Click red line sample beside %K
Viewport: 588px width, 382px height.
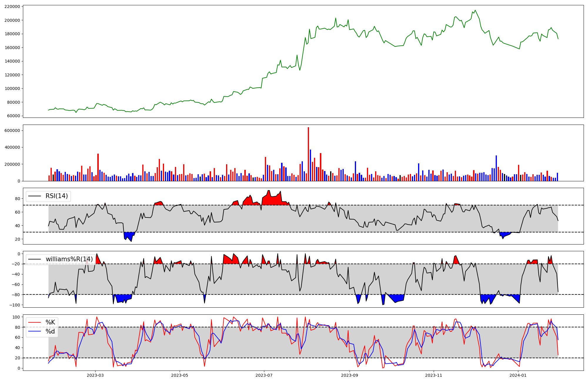(x=34, y=322)
